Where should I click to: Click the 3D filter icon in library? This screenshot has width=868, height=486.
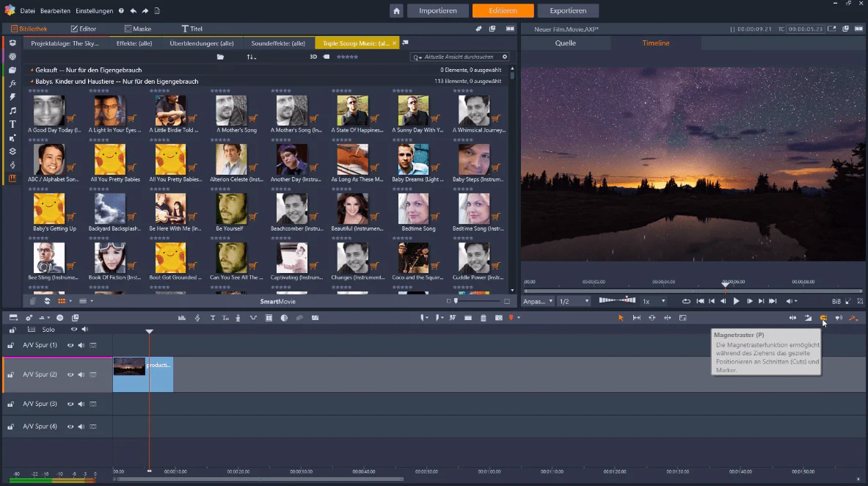click(x=313, y=57)
